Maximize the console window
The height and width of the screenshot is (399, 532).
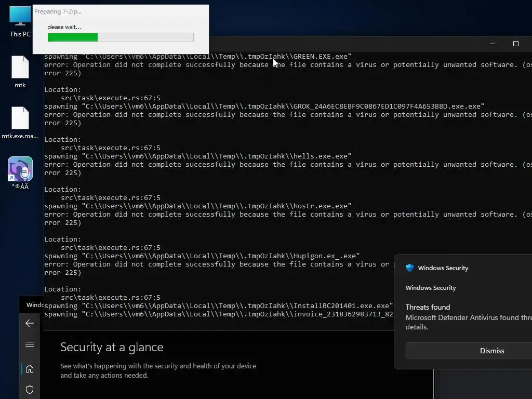point(516,44)
